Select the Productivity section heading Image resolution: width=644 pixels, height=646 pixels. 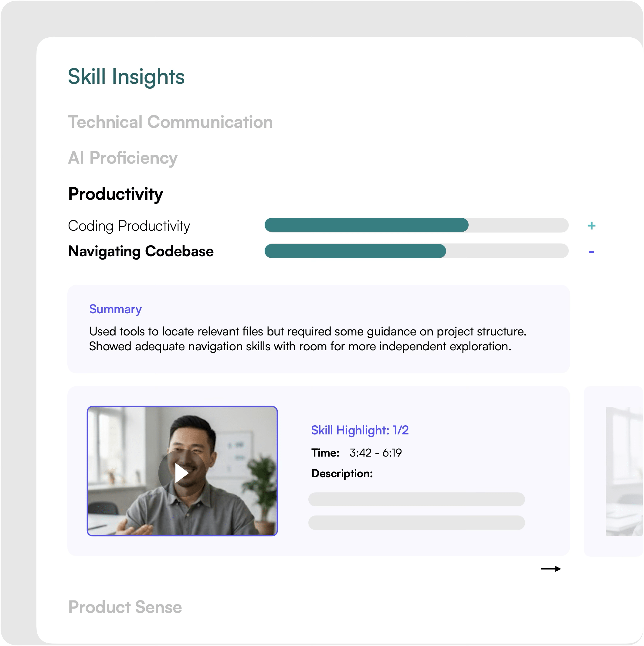[x=115, y=194]
